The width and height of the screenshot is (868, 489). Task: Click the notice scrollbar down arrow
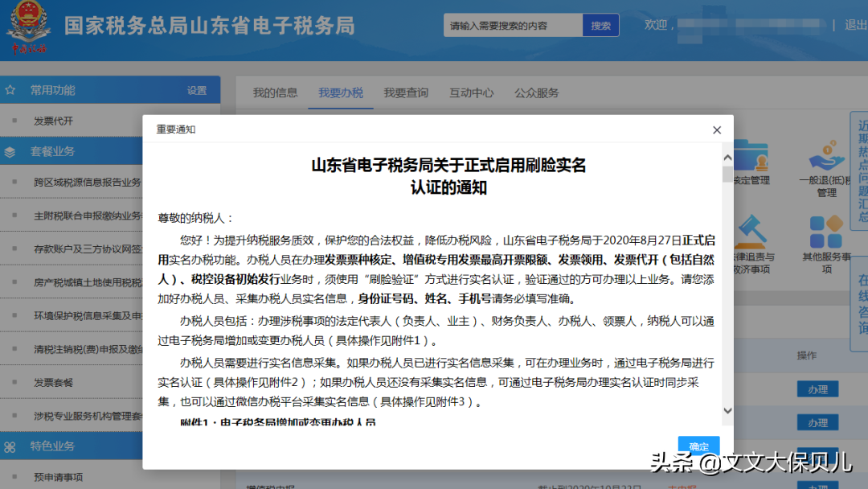tap(727, 410)
